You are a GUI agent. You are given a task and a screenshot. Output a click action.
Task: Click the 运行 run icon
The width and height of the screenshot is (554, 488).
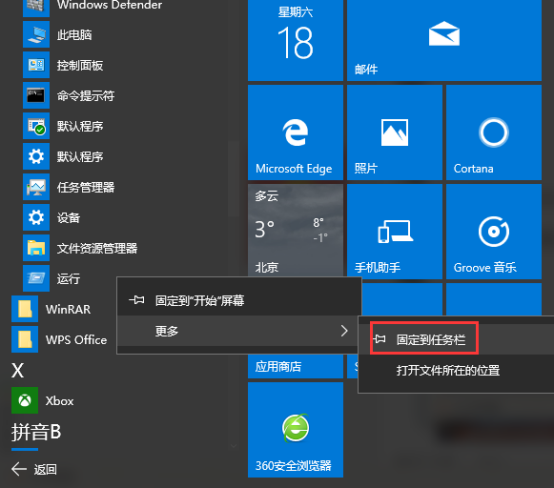click(36, 278)
